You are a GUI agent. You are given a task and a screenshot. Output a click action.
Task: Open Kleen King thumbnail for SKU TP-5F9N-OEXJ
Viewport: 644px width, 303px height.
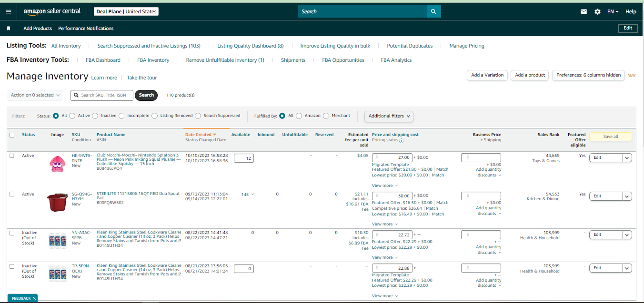(57, 274)
